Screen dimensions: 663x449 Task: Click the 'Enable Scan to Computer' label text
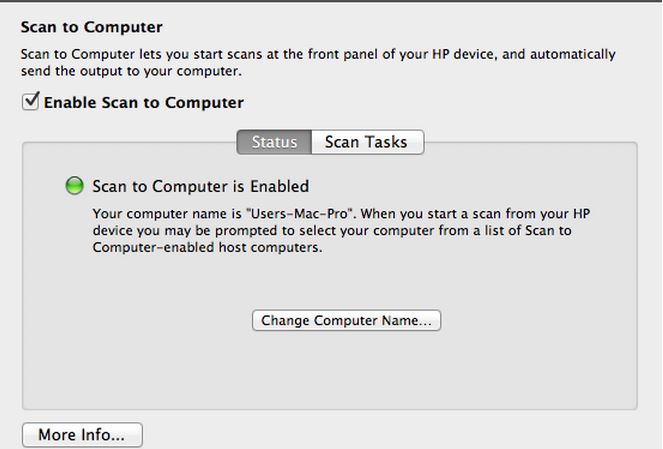pyautogui.click(x=144, y=103)
